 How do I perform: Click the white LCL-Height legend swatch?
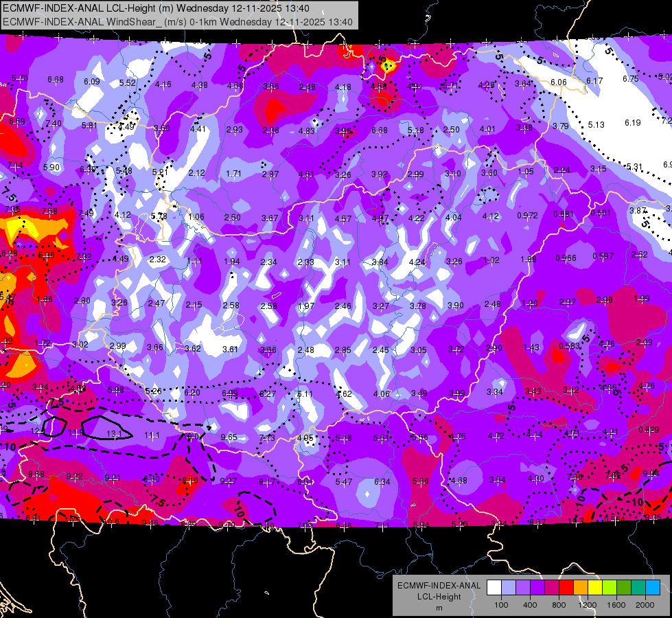[494, 588]
